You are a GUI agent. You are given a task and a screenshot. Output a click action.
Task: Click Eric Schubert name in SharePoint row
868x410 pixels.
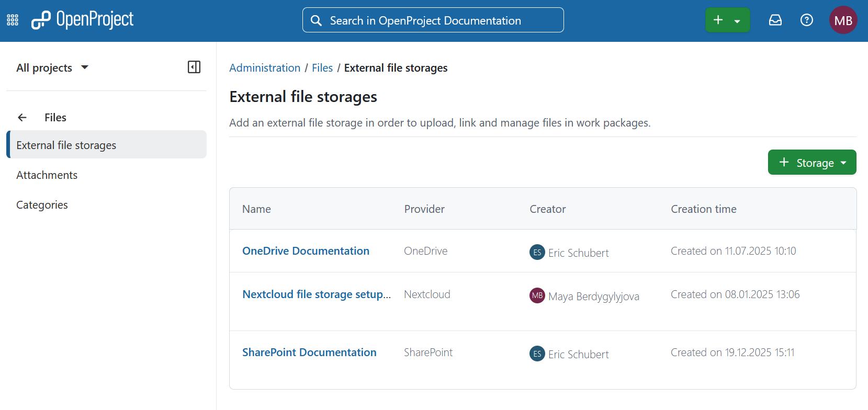(x=579, y=355)
